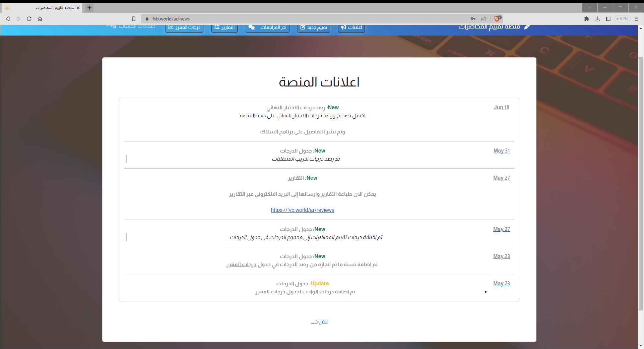The width and height of the screenshot is (644, 349).
Task: Expand the tab search chevron
Action: pos(590,7)
